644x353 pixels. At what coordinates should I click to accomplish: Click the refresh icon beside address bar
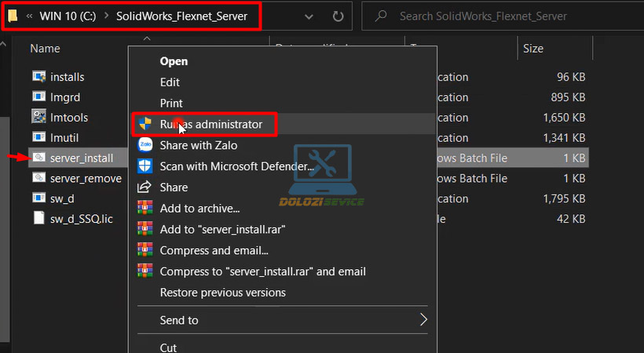[x=338, y=16]
